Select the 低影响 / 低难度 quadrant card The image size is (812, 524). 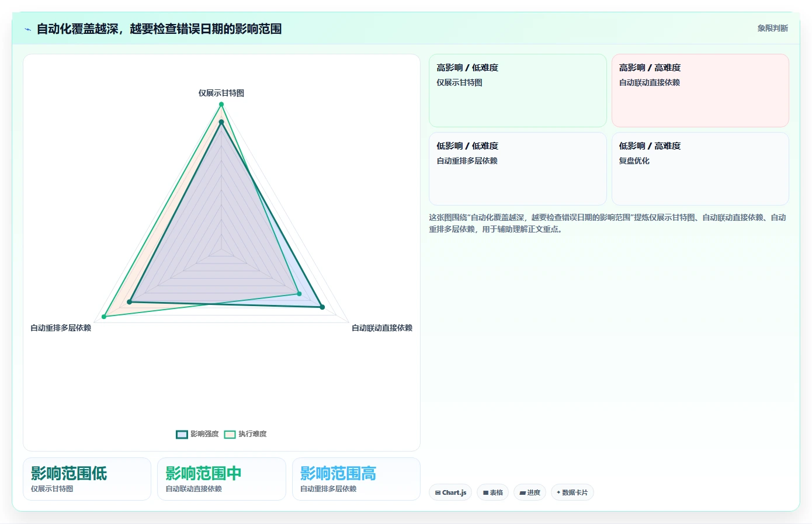coord(518,169)
